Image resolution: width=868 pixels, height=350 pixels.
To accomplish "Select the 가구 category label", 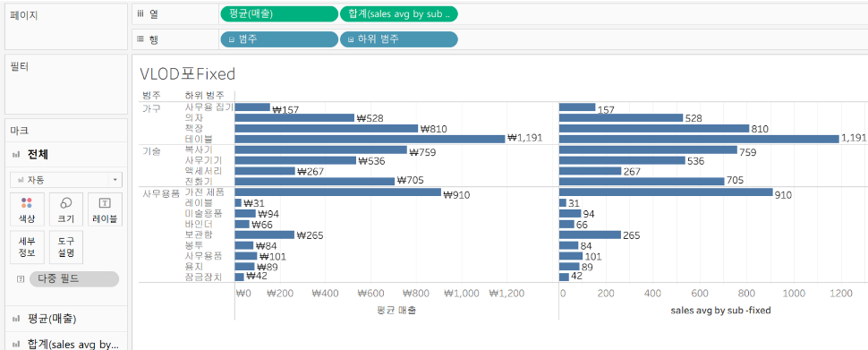I will click(151, 108).
